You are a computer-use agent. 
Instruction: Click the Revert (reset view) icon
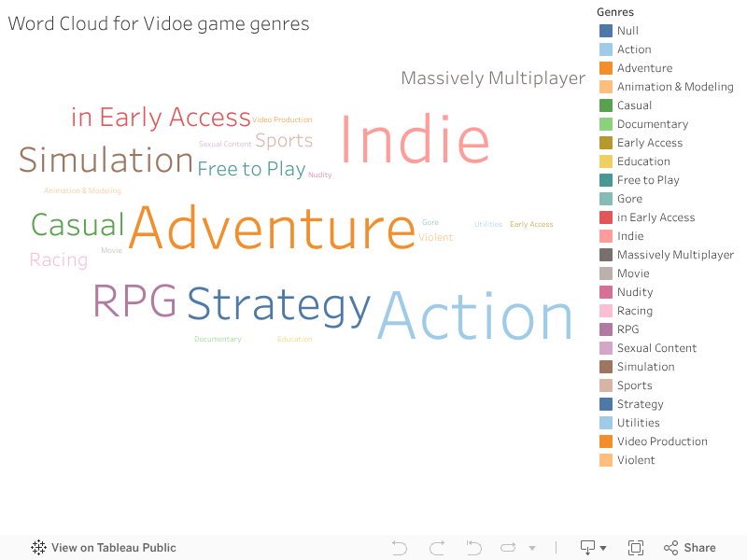click(x=474, y=548)
